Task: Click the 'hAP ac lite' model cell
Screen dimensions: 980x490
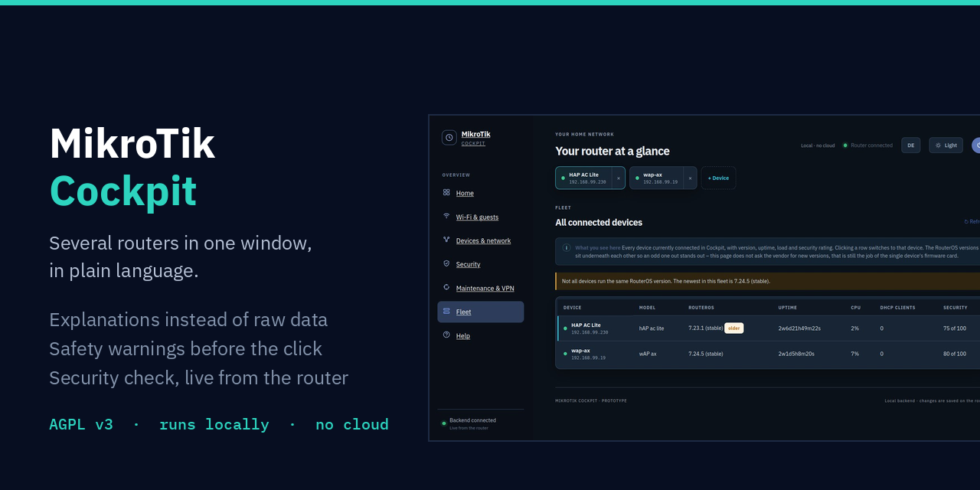Action: pos(652,328)
